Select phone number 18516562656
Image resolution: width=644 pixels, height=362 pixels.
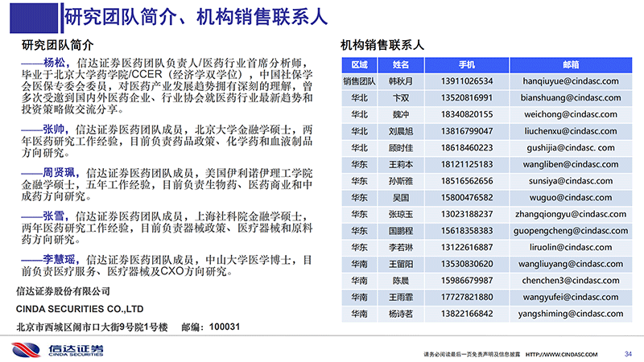click(x=467, y=181)
